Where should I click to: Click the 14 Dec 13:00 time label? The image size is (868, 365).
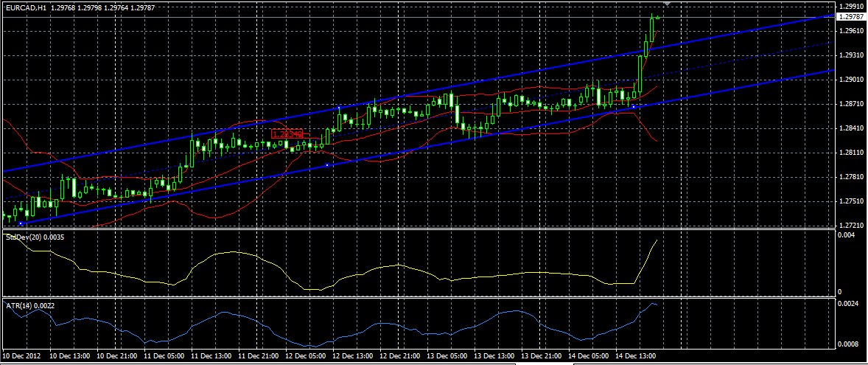[636, 355]
